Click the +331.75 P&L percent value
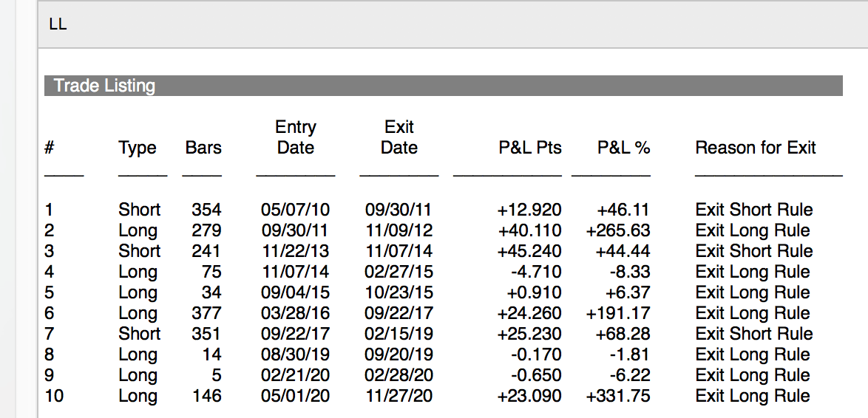 618,396
